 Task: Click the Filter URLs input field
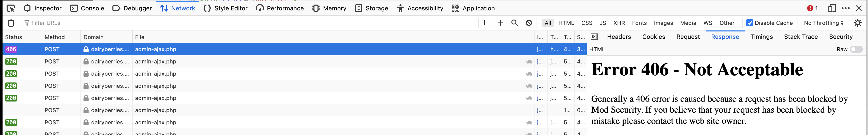click(249, 23)
